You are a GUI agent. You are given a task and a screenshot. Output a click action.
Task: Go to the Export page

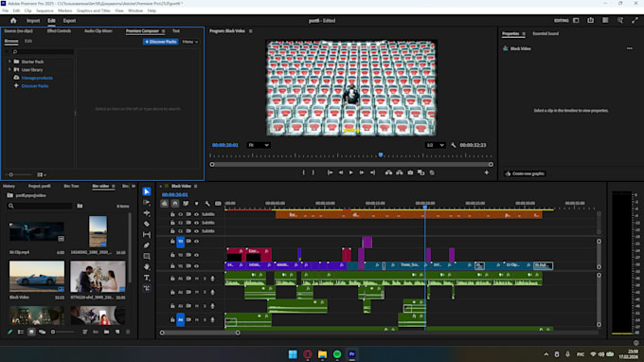(69, 21)
